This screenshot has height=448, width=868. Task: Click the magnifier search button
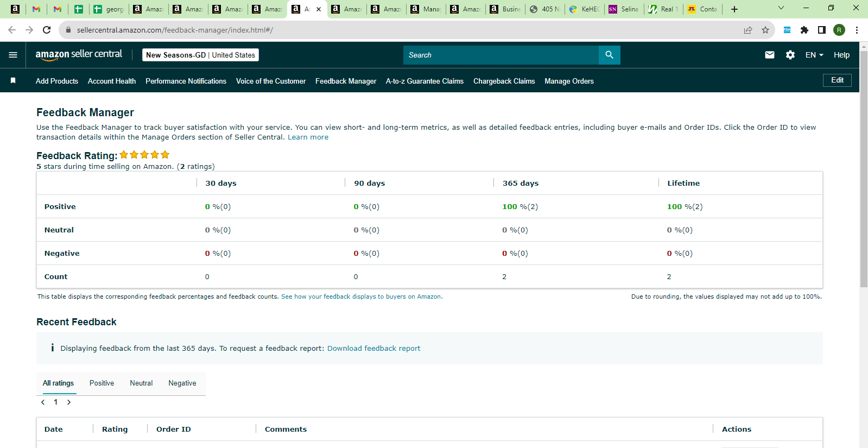[x=609, y=55]
